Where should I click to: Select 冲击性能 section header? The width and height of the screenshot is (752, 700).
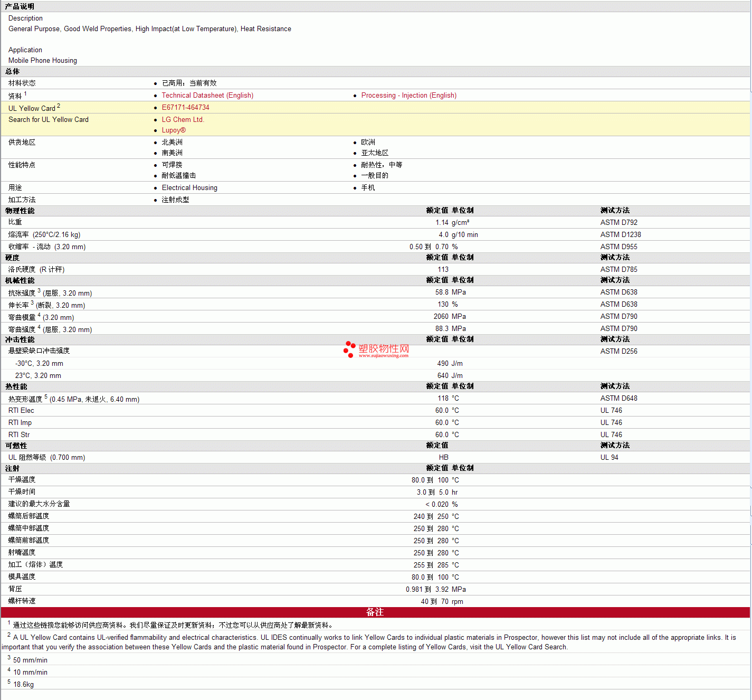click(20, 340)
